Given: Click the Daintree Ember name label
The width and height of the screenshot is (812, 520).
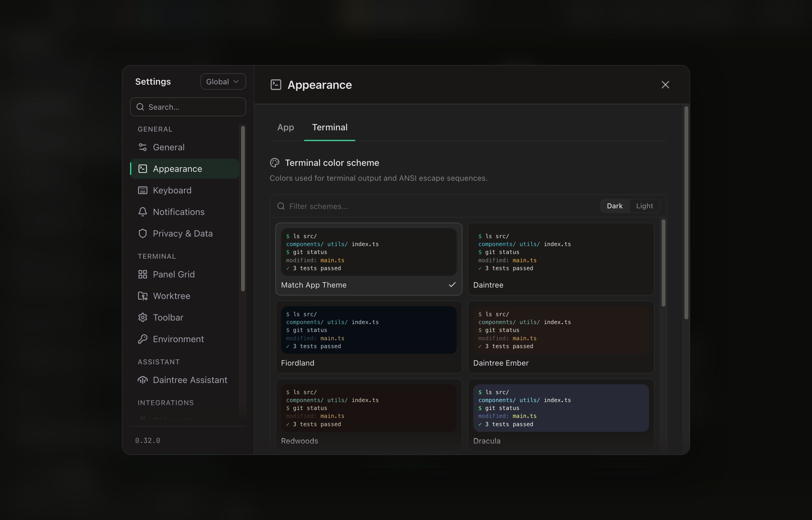Looking at the screenshot, I should click(501, 363).
